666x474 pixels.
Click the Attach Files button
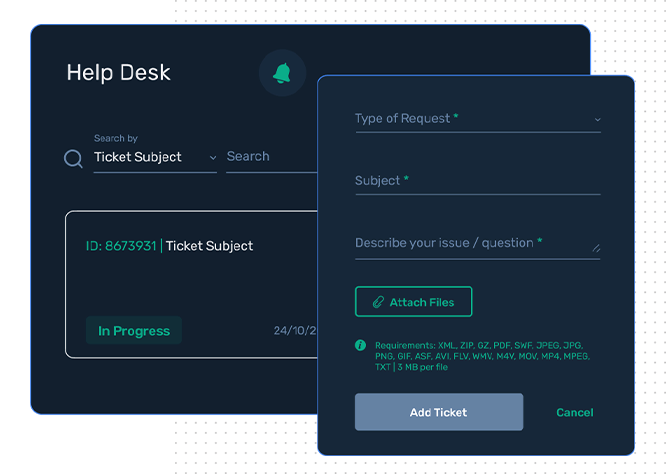pyautogui.click(x=413, y=302)
